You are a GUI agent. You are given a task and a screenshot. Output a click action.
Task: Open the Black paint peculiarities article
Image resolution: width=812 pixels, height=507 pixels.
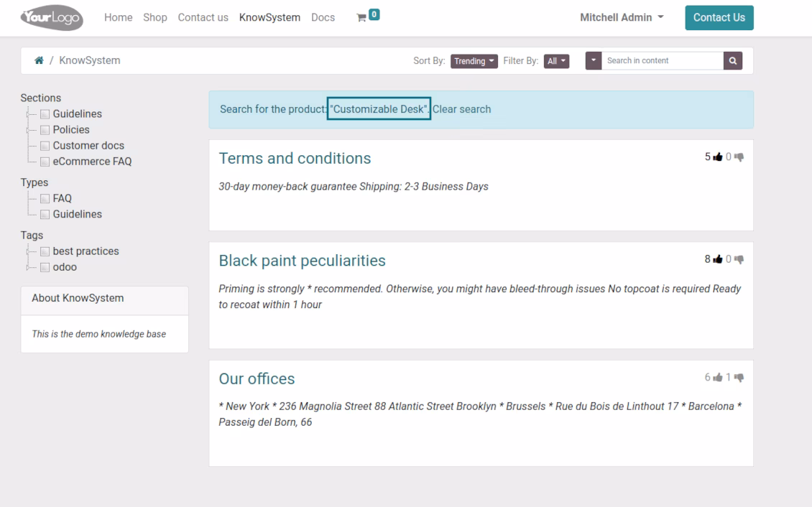coord(302,261)
